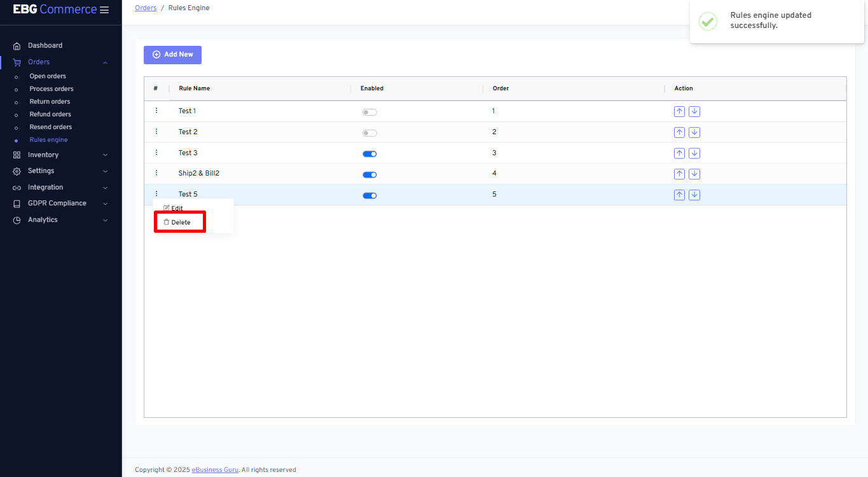
Task: Disable the Test 3 rule toggle
Action: coord(369,154)
